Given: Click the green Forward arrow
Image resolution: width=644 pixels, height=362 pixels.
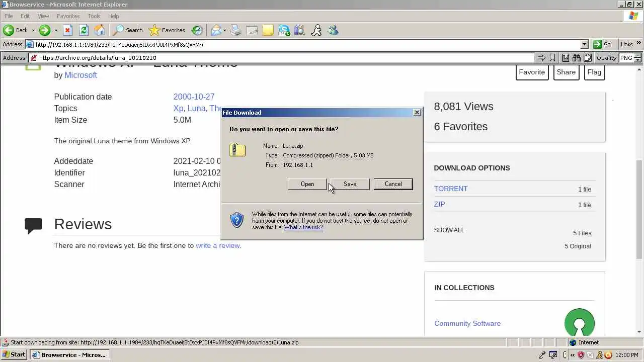Looking at the screenshot, I should point(45,30).
